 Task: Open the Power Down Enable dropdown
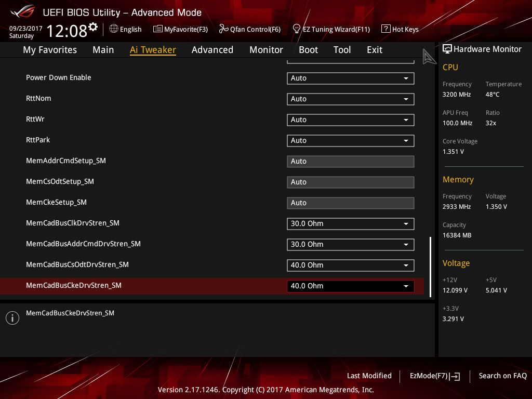click(x=351, y=78)
